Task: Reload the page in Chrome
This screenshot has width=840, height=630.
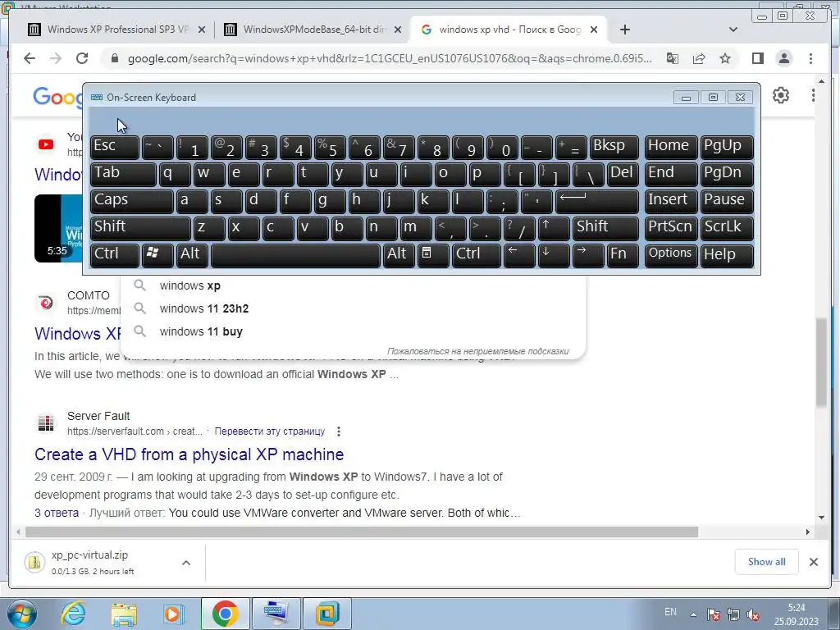Action: coord(81,58)
